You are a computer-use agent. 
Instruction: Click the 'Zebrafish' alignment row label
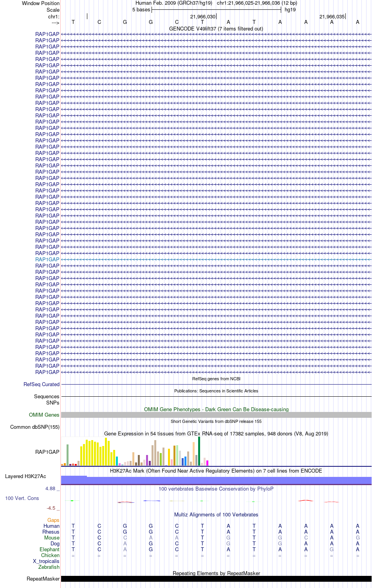tap(49, 567)
